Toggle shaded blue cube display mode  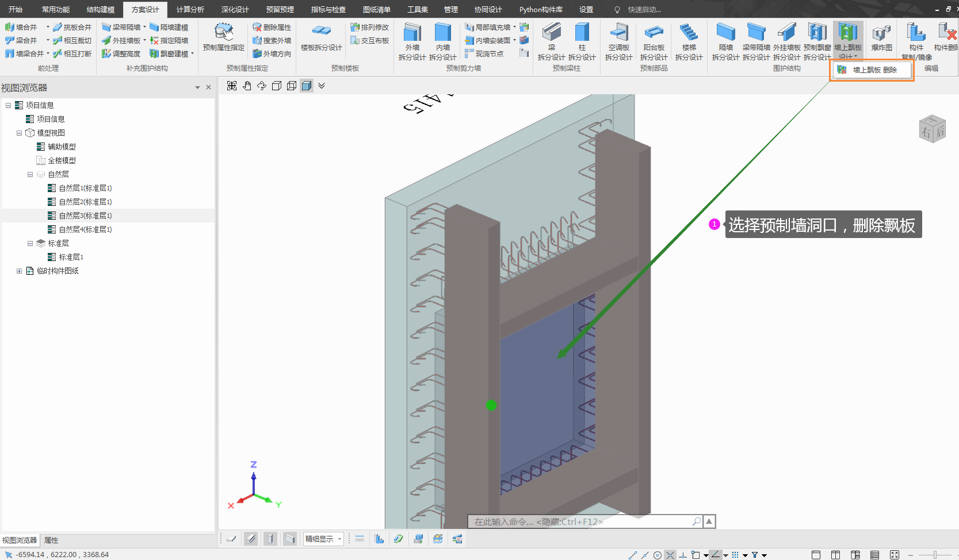(x=307, y=86)
